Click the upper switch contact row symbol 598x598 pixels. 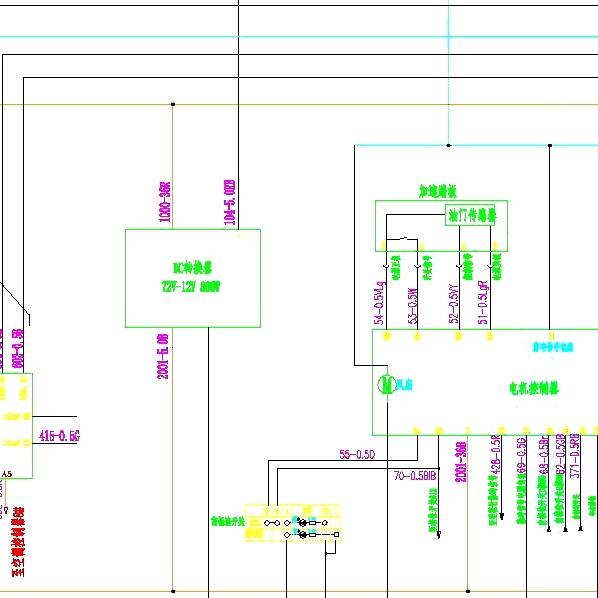[x=296, y=523]
